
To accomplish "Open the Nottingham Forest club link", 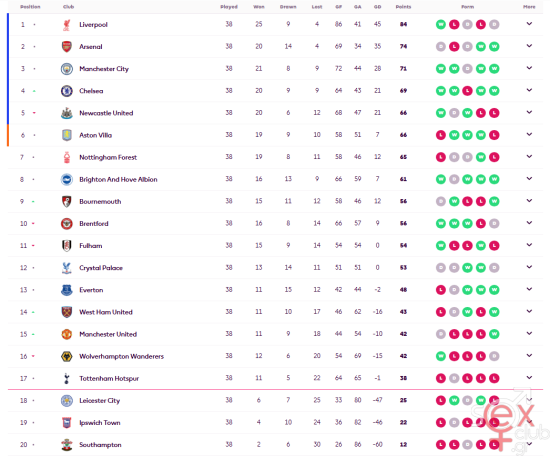I will click(x=108, y=157).
